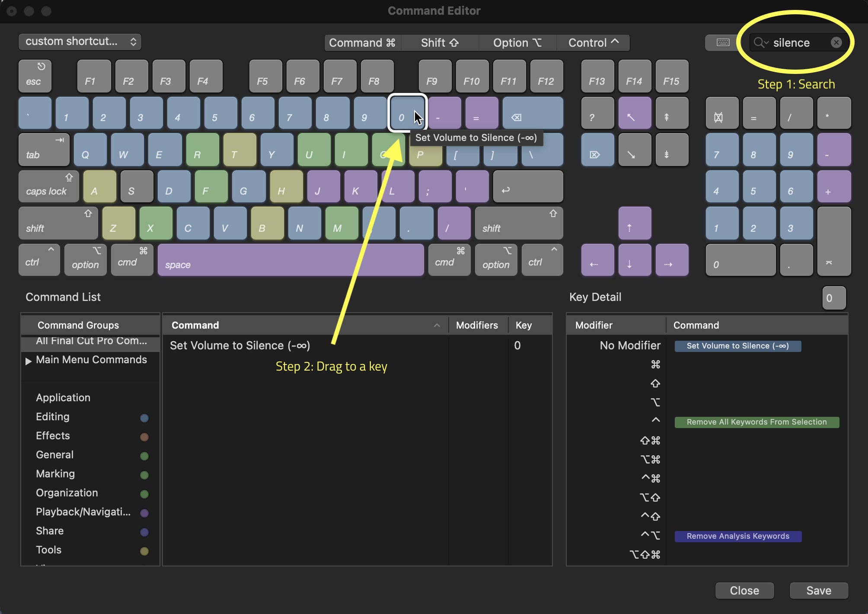Screen dimensions: 868x614
Task: Click the caps lock key
Action: 48,186
